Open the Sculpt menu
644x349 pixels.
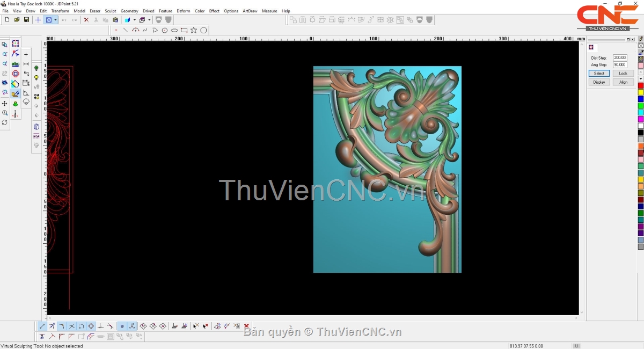[x=110, y=11]
